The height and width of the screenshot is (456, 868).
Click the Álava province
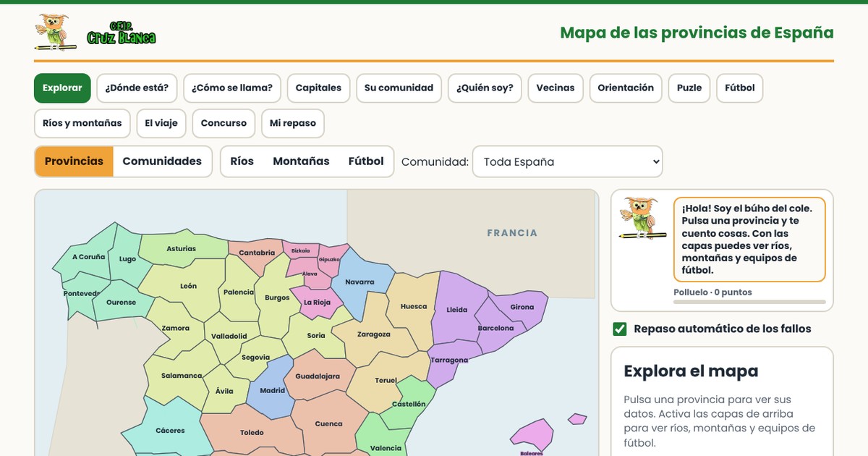pyautogui.click(x=310, y=274)
